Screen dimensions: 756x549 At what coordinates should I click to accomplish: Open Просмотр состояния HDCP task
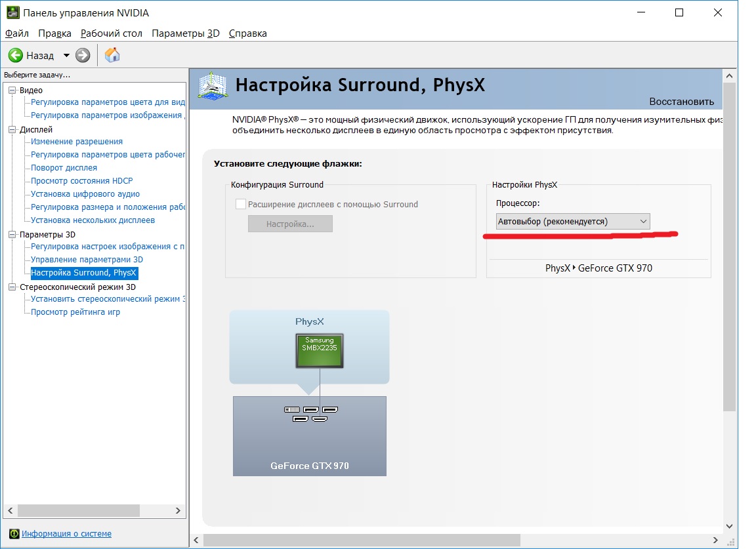coord(82,181)
